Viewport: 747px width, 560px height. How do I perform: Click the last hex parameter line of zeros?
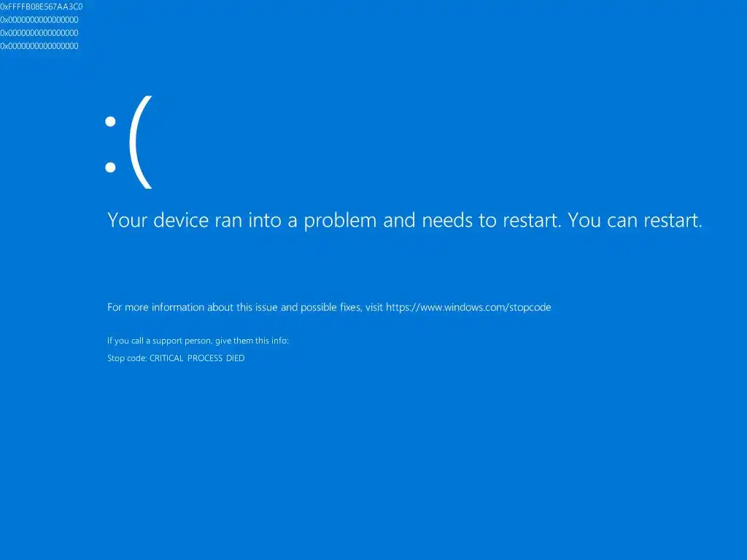click(39, 46)
